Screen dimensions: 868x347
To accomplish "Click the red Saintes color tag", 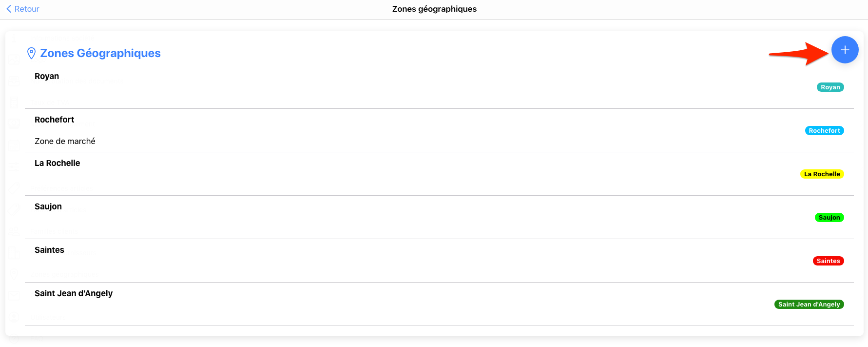I will click(x=828, y=261).
